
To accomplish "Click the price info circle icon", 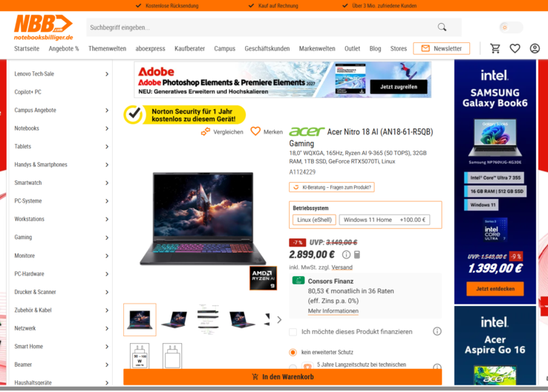I will (x=346, y=255).
